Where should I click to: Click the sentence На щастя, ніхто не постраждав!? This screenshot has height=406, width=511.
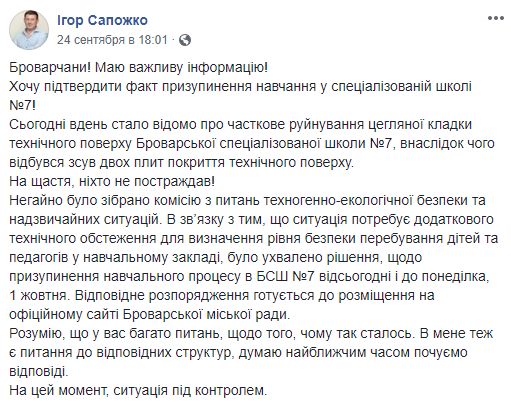(x=112, y=182)
